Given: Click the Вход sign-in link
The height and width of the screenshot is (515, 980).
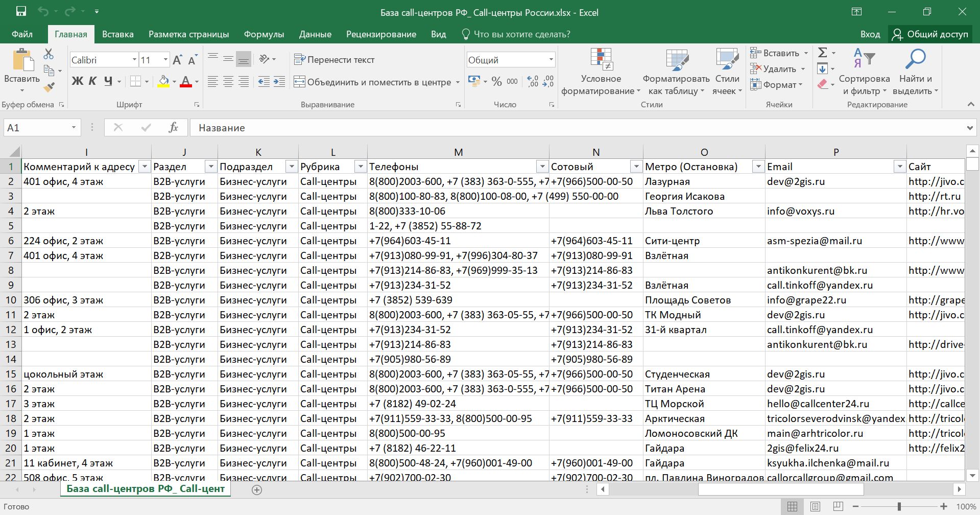Looking at the screenshot, I should pos(870,34).
